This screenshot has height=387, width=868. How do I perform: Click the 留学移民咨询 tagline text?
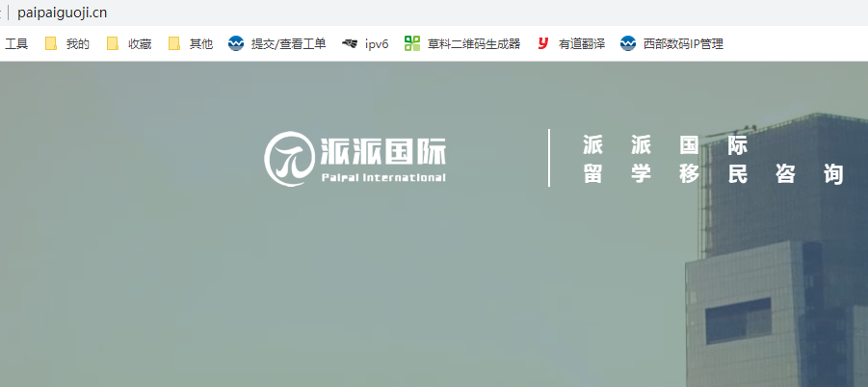point(713,174)
